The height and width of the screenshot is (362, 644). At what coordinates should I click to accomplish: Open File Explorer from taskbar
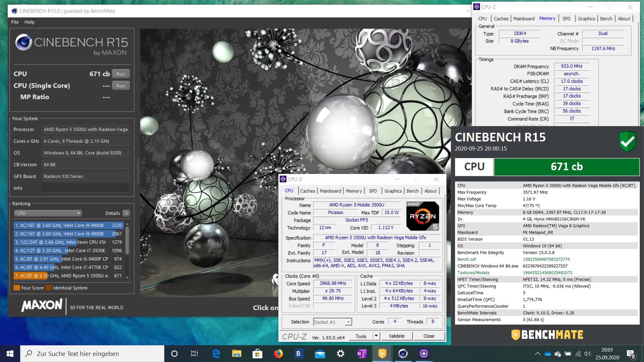tap(237, 354)
